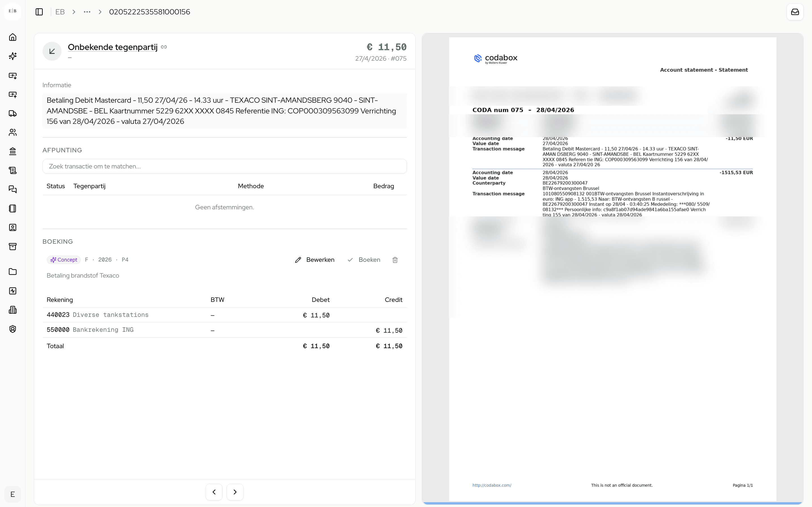
Task: Click the 27/4/2026 · #075 date label
Action: pos(381,59)
